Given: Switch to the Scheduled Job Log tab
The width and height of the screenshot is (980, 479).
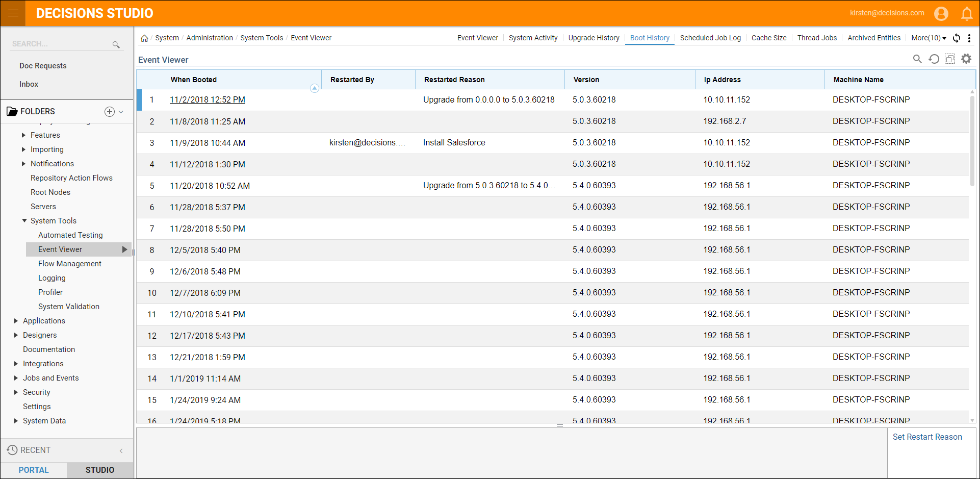Looking at the screenshot, I should pos(710,38).
